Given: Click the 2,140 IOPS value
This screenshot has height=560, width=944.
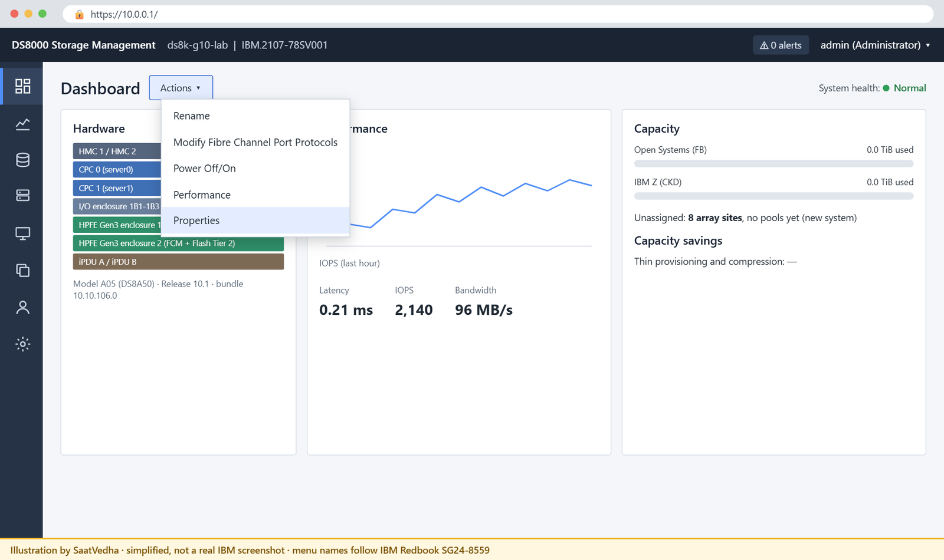Looking at the screenshot, I should [414, 310].
